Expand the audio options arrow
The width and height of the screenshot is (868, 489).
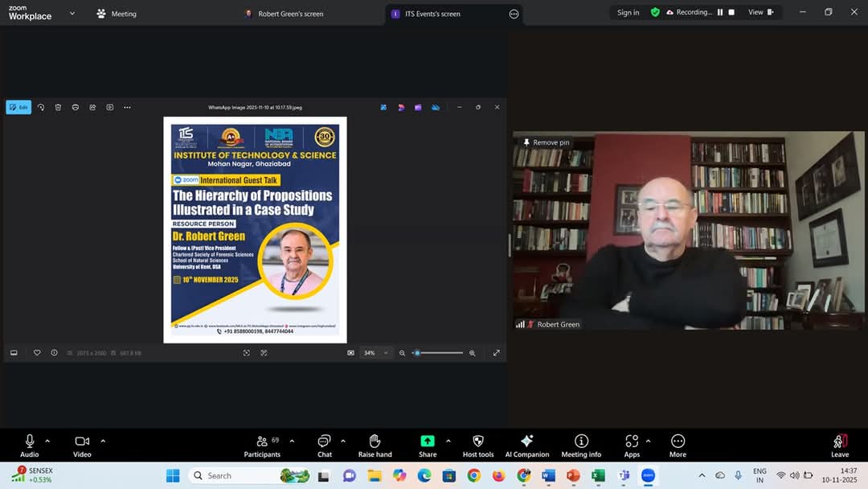(47, 441)
